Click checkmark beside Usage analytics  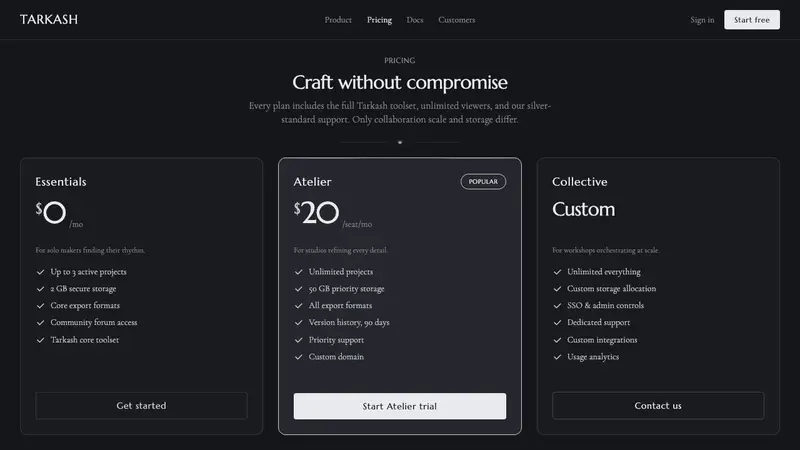click(557, 357)
